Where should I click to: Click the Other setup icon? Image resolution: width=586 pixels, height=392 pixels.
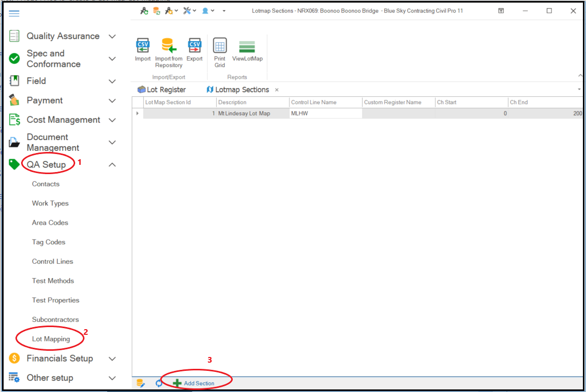point(14,378)
